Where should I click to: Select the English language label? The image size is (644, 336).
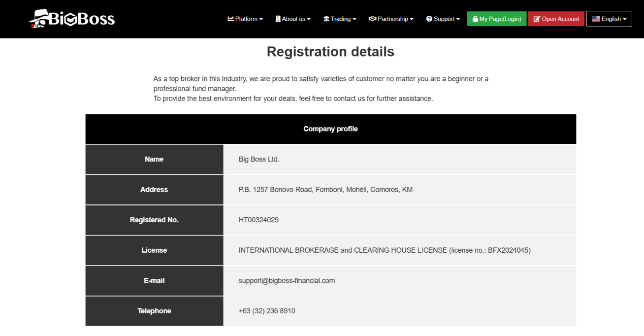pos(611,19)
